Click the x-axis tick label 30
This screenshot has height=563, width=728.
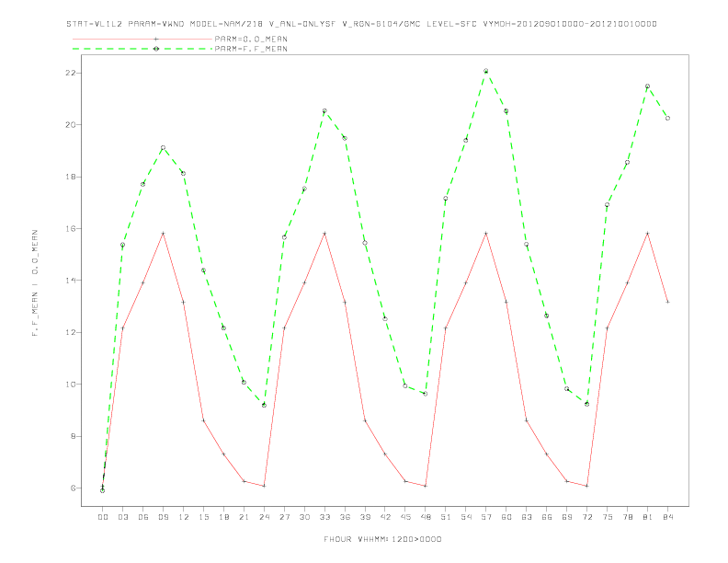pos(304,517)
